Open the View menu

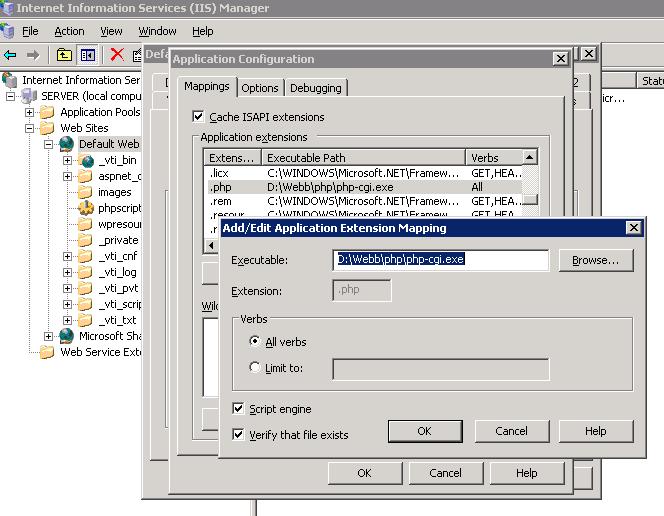tap(111, 31)
